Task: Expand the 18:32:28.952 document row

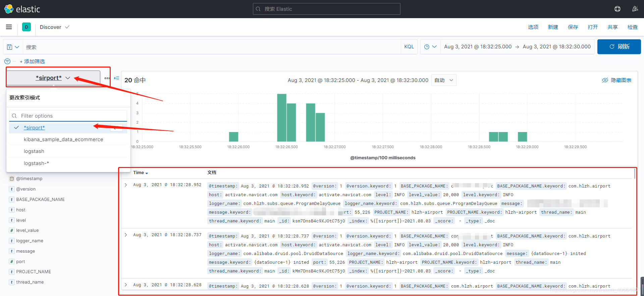Action: [126, 185]
